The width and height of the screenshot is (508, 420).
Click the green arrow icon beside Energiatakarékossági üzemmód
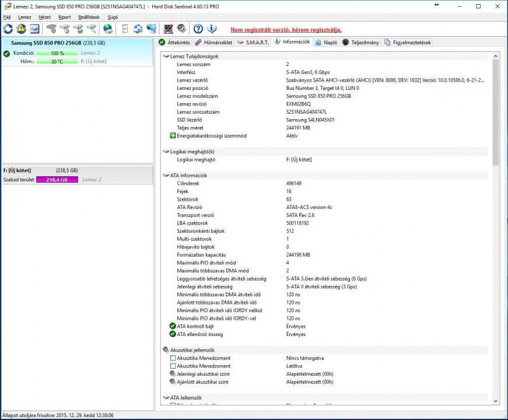(x=173, y=135)
